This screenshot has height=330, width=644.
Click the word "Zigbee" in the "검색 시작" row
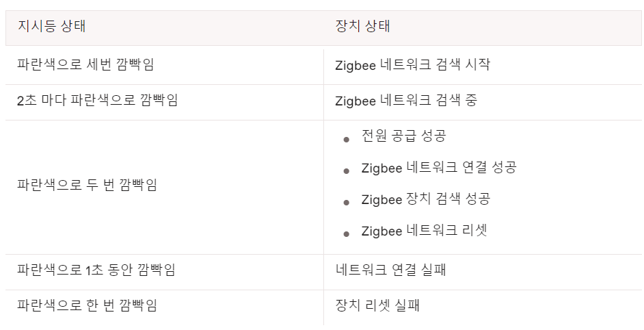355,65
